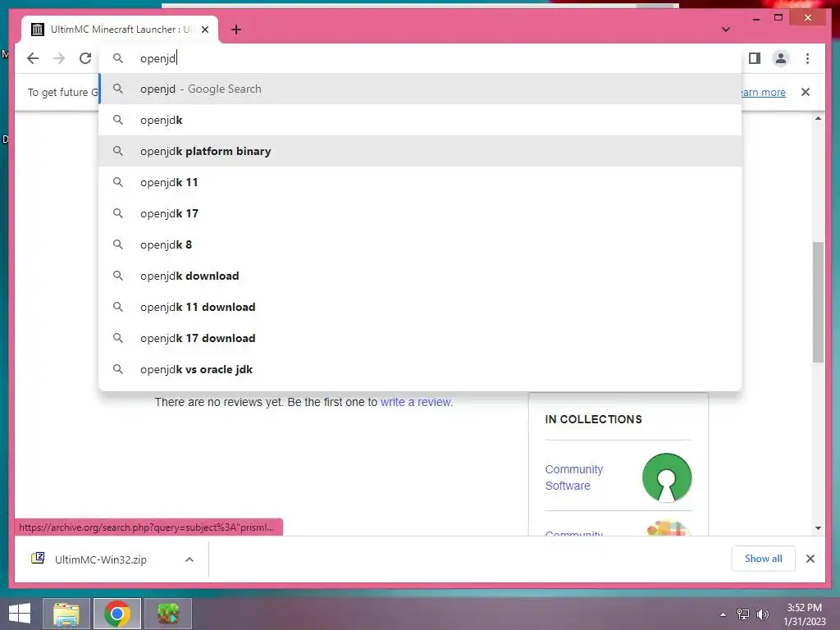Click 'Show all' downloads button
The image size is (840, 630).
(x=764, y=559)
